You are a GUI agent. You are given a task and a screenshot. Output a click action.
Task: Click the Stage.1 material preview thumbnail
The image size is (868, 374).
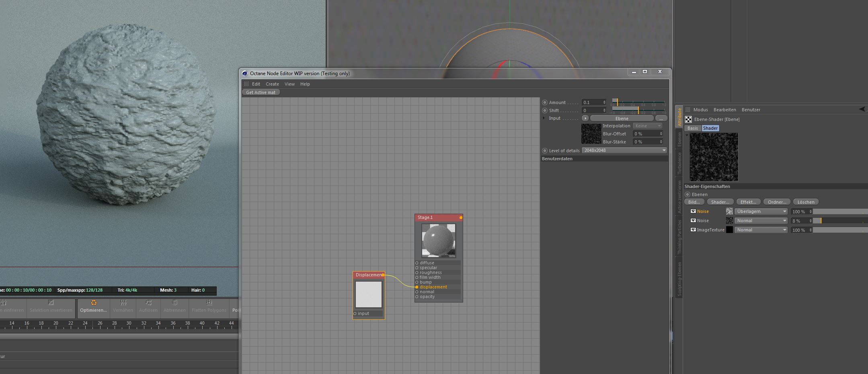(x=439, y=240)
